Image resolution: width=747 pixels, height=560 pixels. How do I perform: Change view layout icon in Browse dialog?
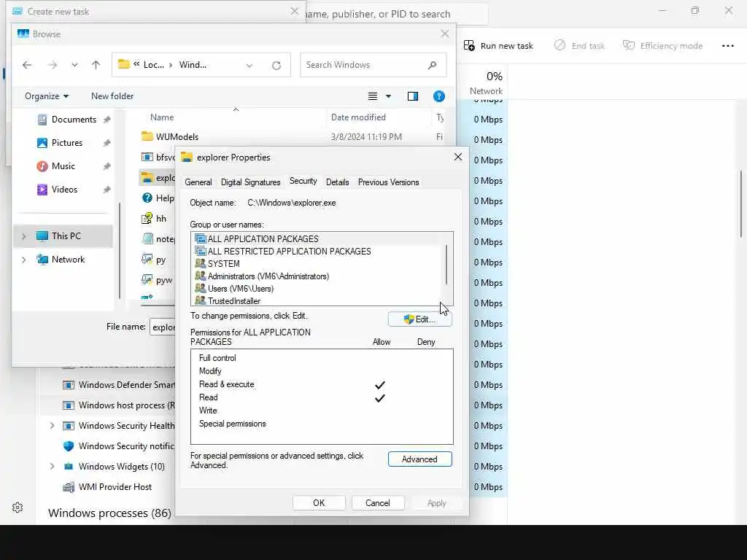tap(373, 96)
